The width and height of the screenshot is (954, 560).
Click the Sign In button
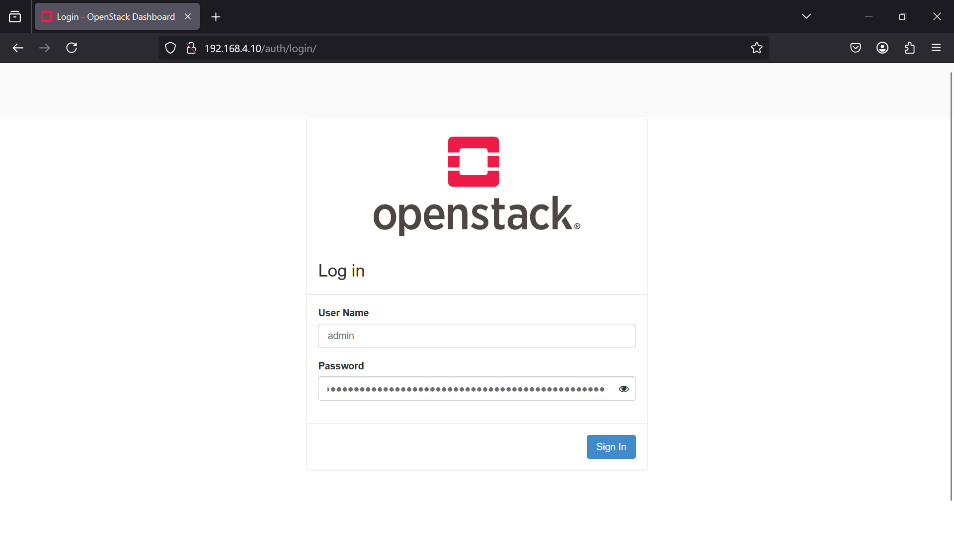pyautogui.click(x=611, y=447)
